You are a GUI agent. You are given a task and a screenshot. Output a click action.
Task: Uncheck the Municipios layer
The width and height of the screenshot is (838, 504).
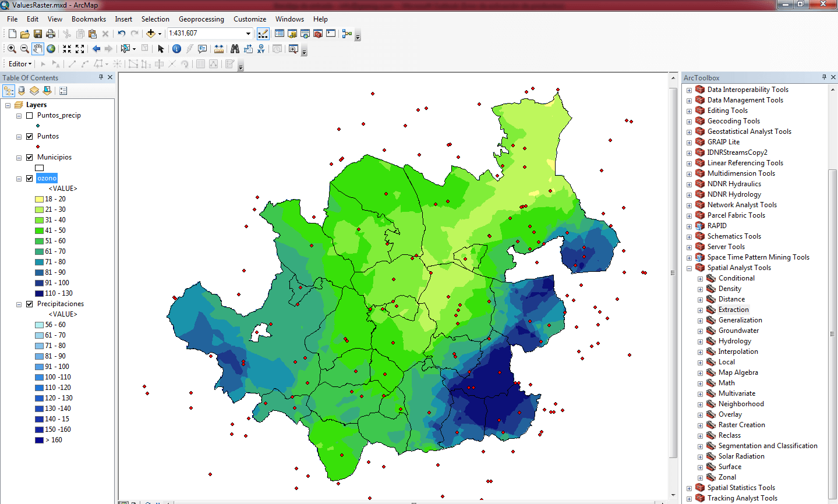pos(30,157)
